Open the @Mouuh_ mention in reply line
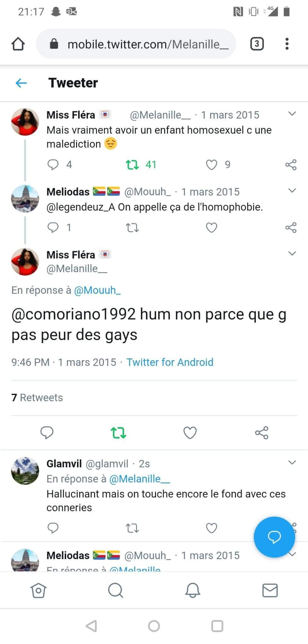 coord(97,290)
